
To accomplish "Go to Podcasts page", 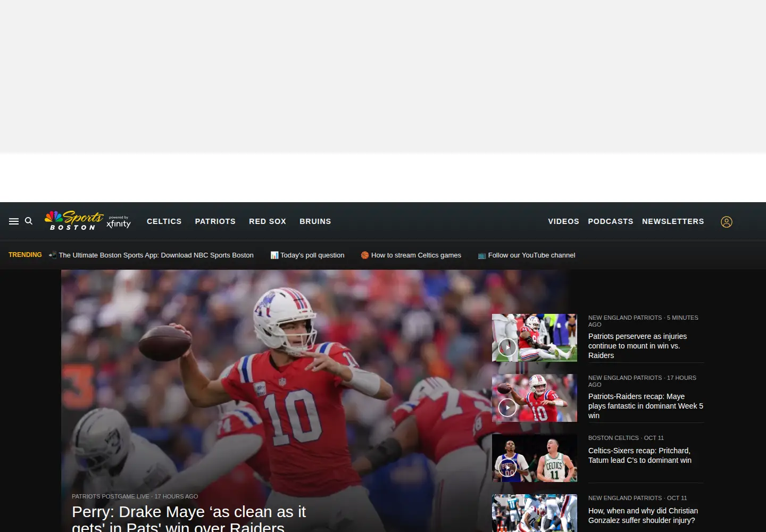I will click(x=611, y=221).
